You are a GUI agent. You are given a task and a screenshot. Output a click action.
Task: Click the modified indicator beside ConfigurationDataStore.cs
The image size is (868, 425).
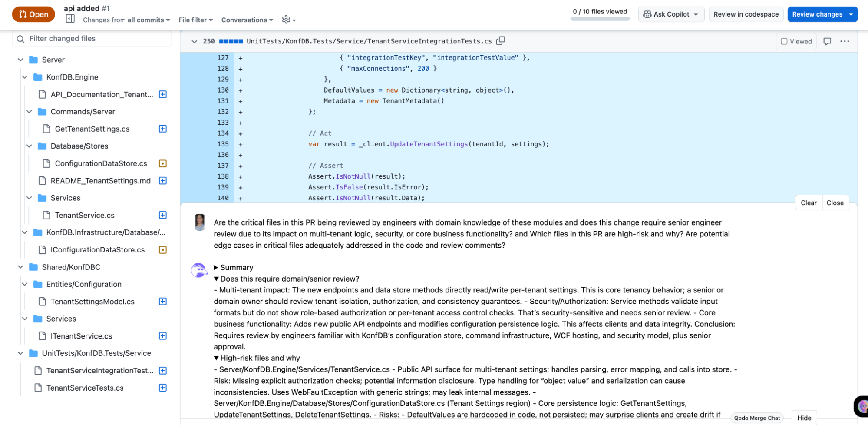162,163
